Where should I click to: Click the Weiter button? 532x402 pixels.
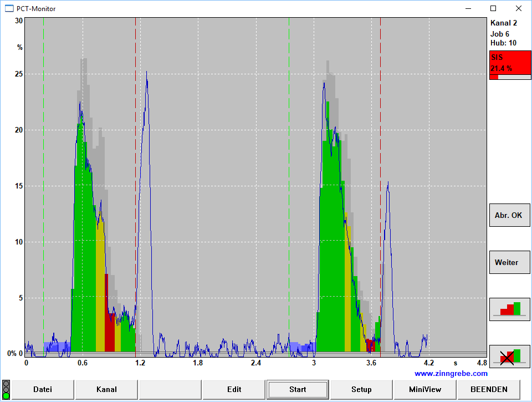(x=510, y=262)
